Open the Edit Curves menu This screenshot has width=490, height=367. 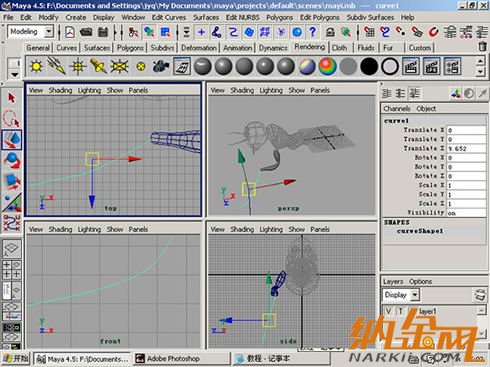[169, 17]
